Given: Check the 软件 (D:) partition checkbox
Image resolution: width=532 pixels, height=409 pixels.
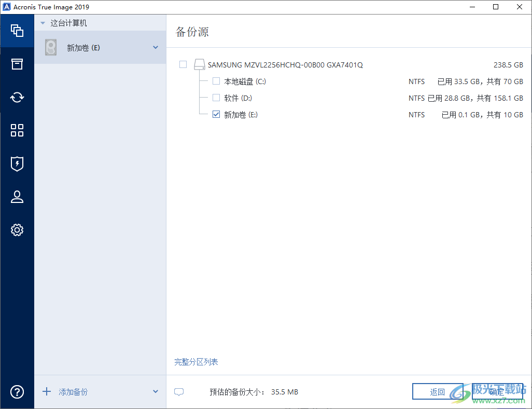Looking at the screenshot, I should pos(216,98).
